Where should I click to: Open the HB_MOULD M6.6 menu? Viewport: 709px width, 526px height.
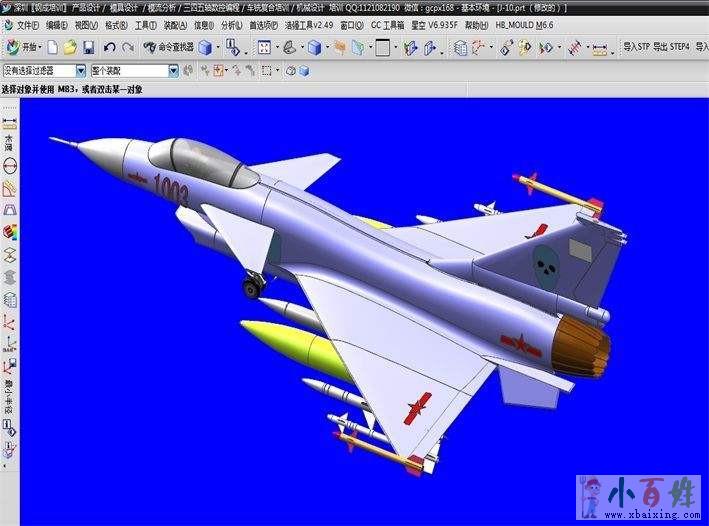click(524, 25)
